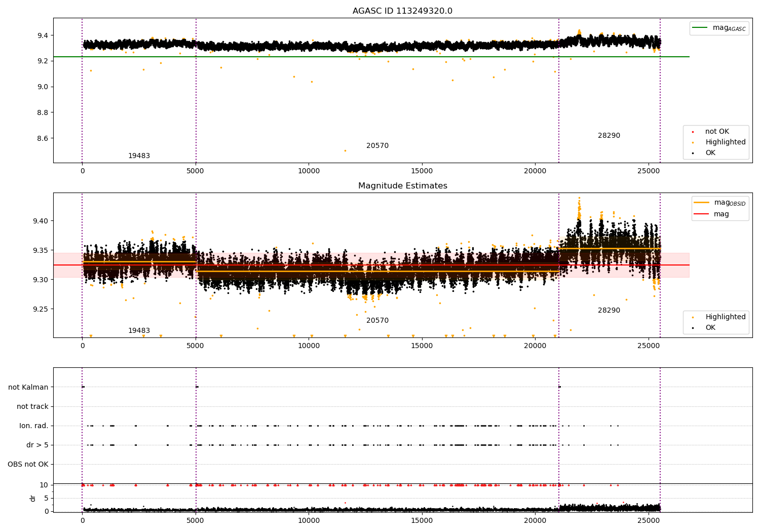The image size is (760, 532).
Task: Click y-tick 10 on the dr panel
Action: [x=44, y=485]
